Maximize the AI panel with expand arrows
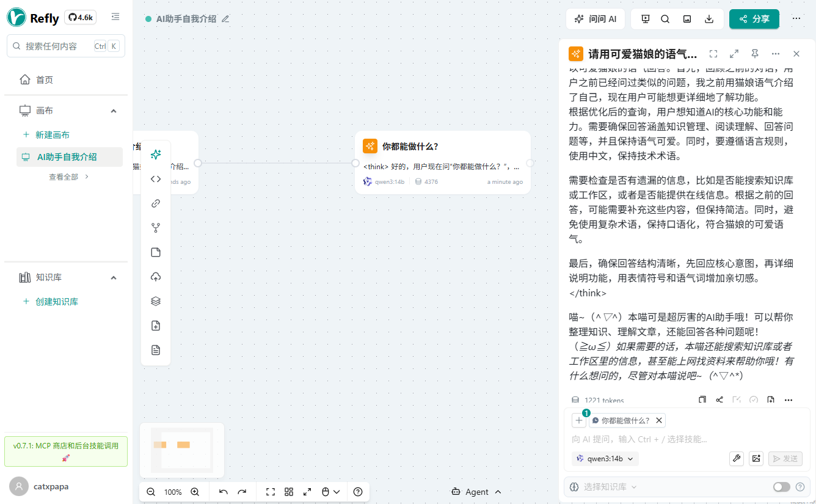 [x=734, y=54]
